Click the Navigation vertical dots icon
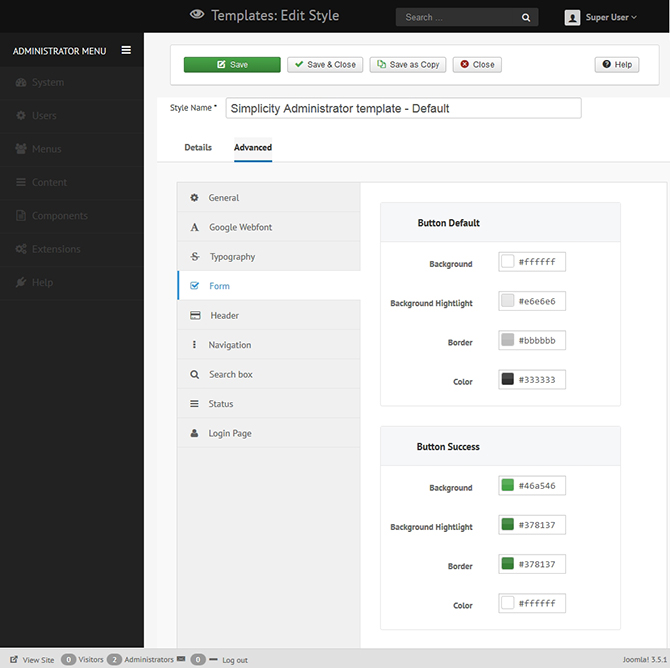 click(194, 344)
